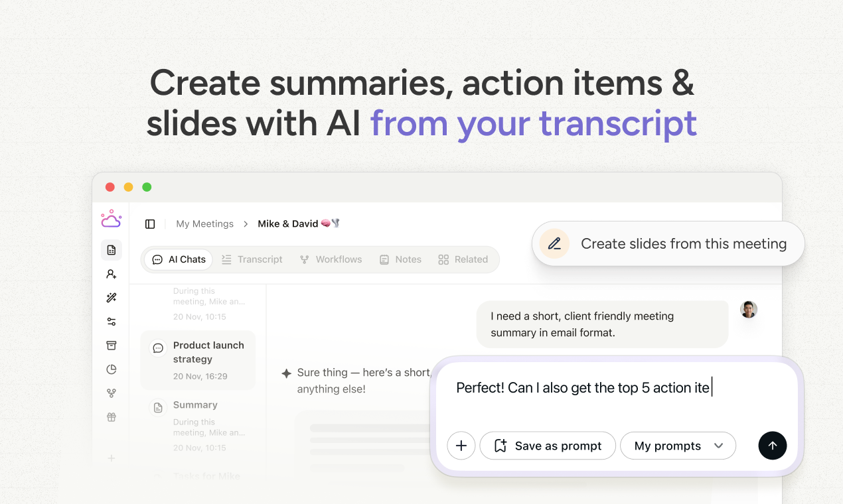Open the meetings document icon in sidebar

click(x=112, y=250)
